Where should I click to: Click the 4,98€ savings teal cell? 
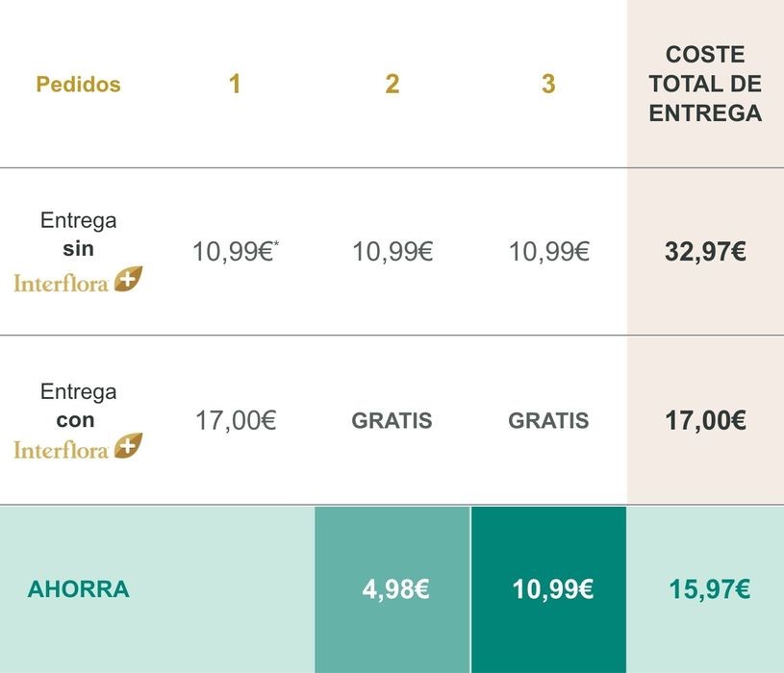[x=392, y=589]
